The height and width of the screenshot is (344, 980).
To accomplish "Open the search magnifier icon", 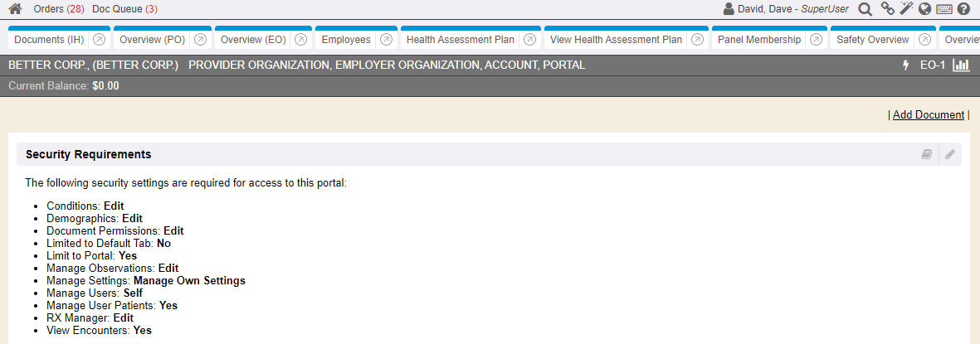I will click(865, 9).
